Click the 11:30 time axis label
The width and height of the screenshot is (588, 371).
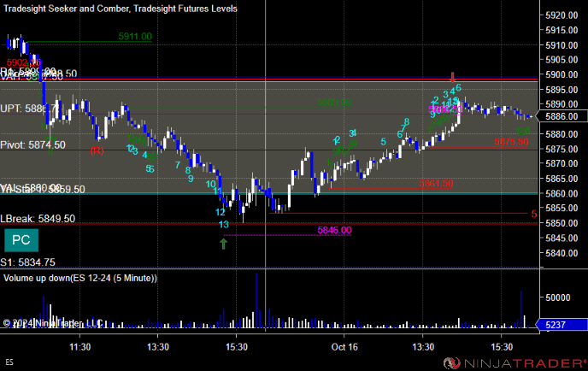tap(79, 347)
